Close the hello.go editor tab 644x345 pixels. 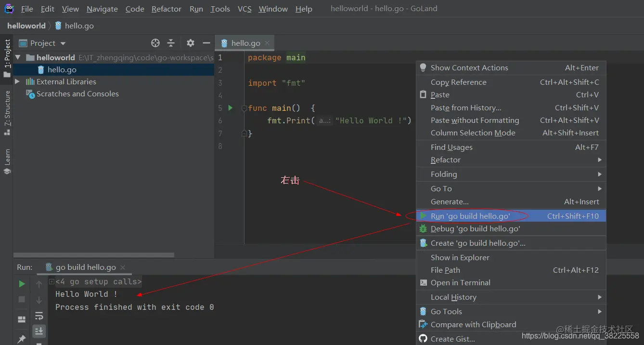(x=267, y=43)
